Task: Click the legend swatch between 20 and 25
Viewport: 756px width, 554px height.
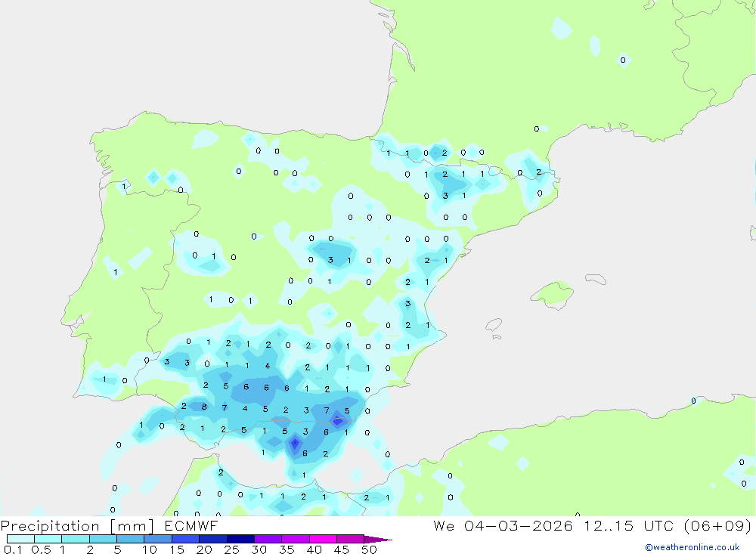Action: (213, 539)
